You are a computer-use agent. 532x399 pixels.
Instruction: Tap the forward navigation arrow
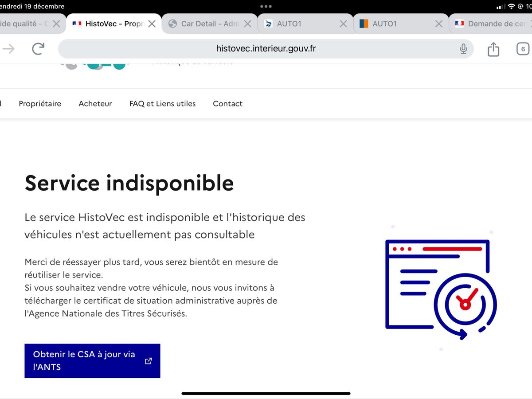click(8, 49)
